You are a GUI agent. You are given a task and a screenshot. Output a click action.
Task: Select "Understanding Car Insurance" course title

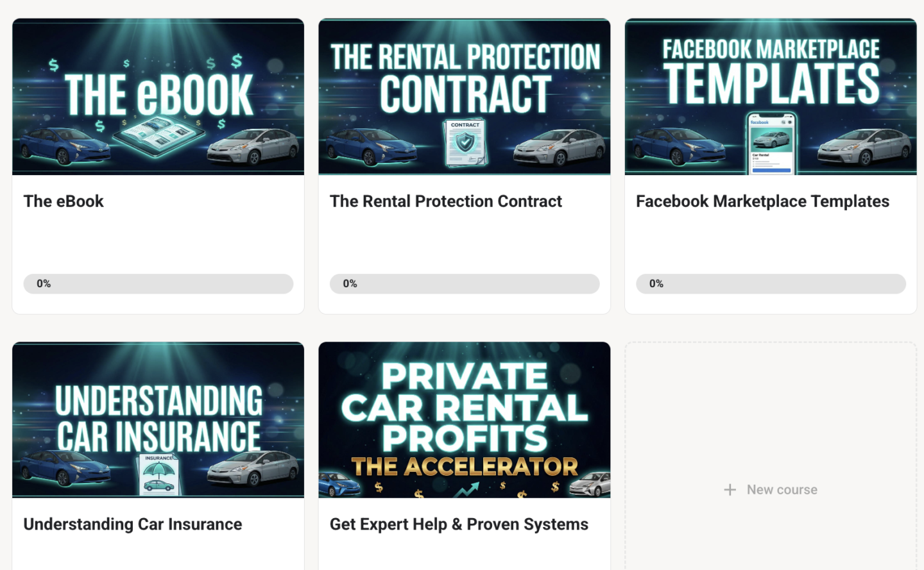(x=133, y=524)
